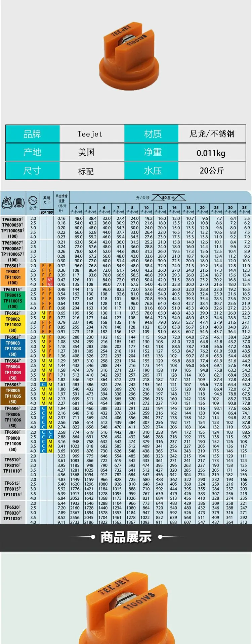Click the 雾滴尺寸 column header
Viewport: 252px width, 644px height.
coord(47,200)
